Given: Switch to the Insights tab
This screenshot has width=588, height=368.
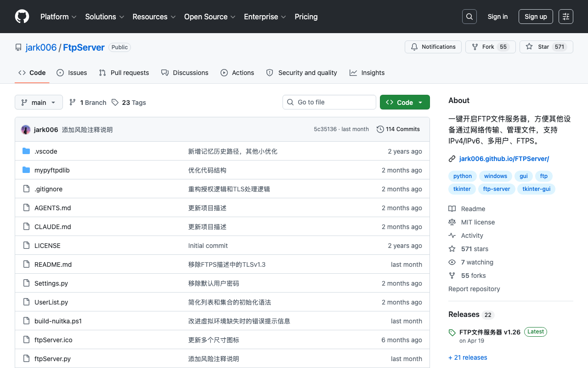Looking at the screenshot, I should coord(367,73).
